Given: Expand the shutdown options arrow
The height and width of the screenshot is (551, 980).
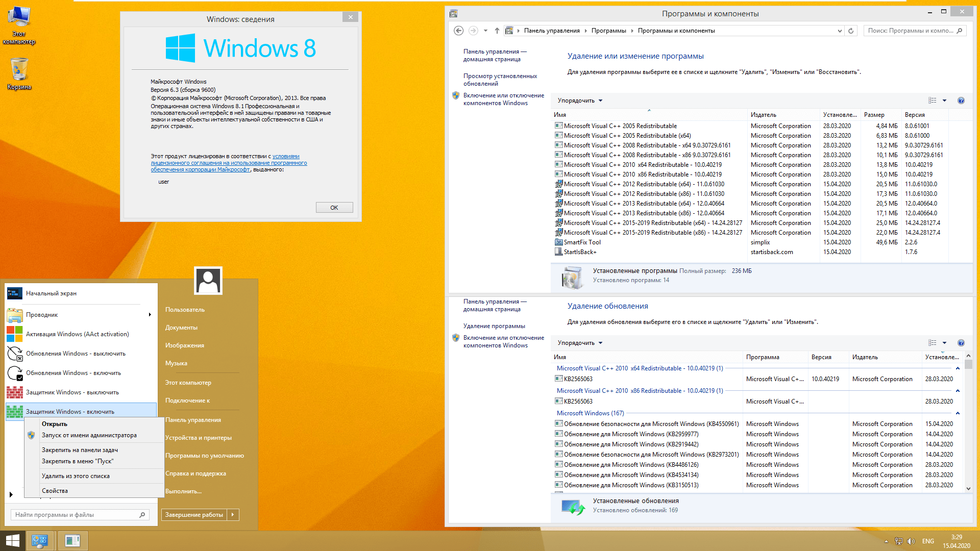Looking at the screenshot, I should click(233, 515).
